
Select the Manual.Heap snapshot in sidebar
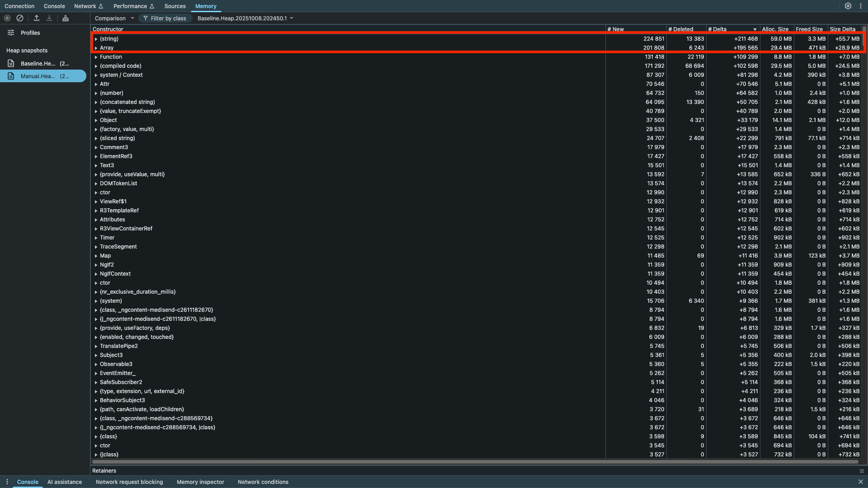pos(43,76)
